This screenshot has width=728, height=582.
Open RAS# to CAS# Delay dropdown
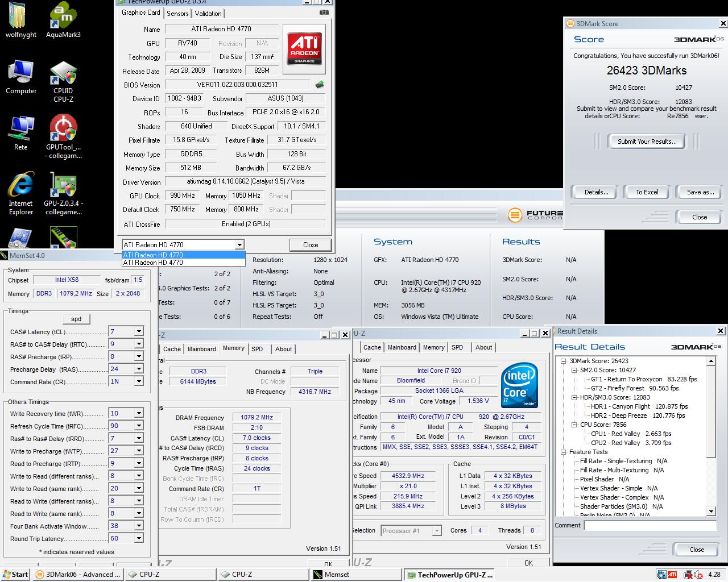[138, 344]
